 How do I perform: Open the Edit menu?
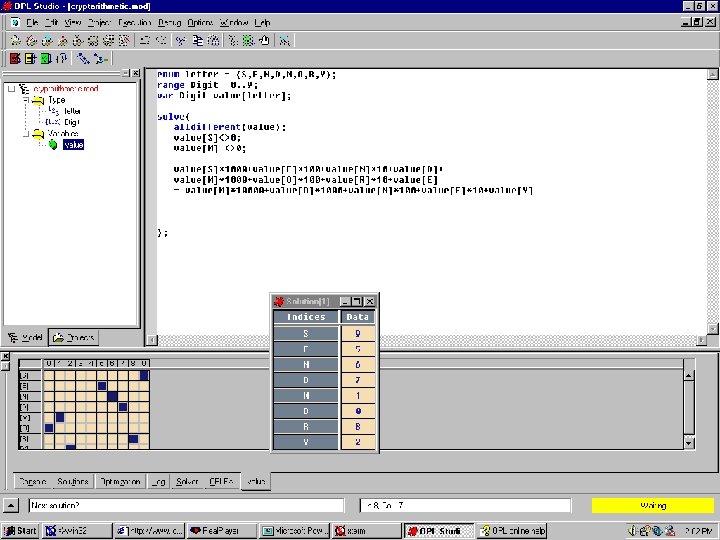click(51, 22)
